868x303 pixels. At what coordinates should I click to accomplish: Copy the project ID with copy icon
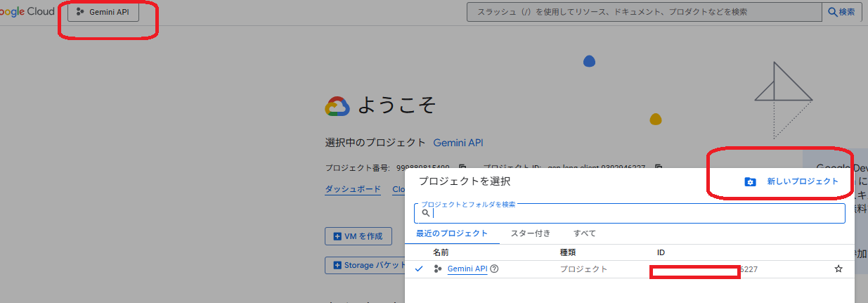659,167
